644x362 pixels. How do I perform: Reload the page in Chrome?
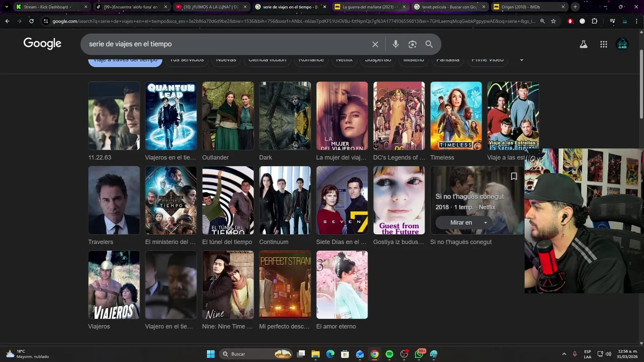click(x=31, y=21)
